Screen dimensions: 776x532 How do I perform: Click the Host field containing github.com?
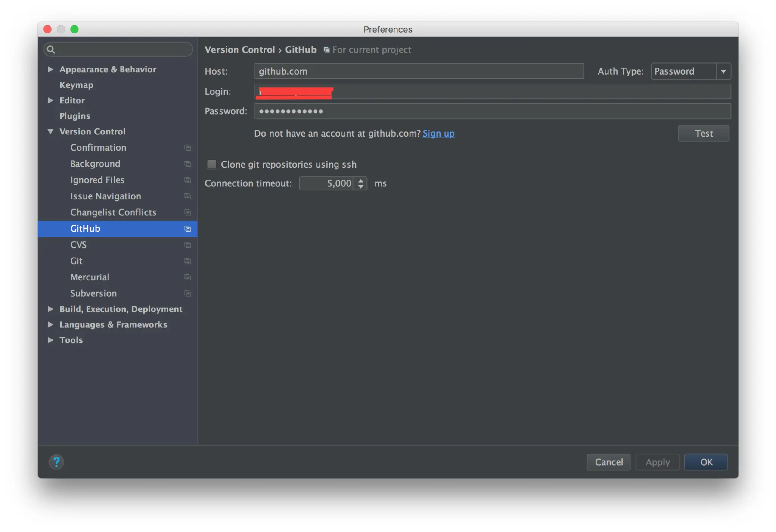[419, 71]
